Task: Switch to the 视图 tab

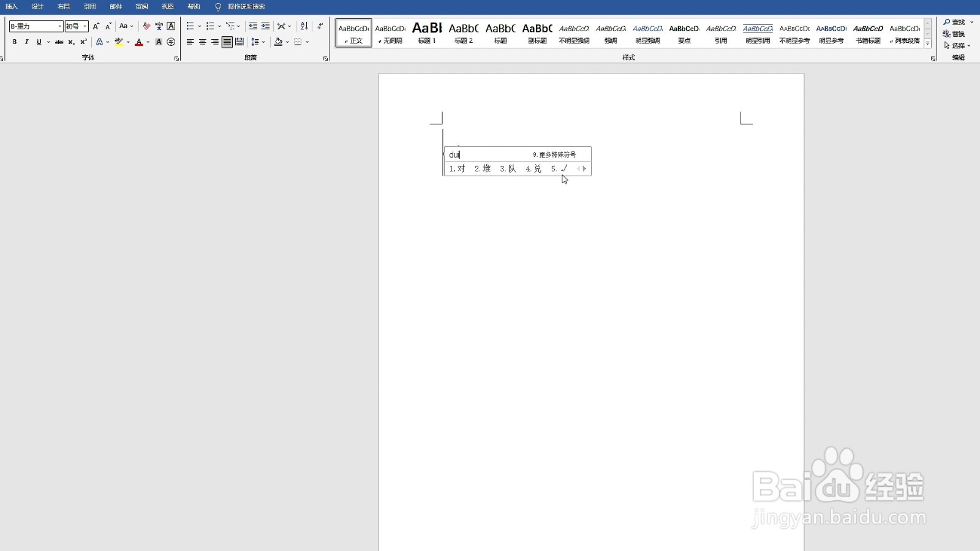Action: (x=168, y=7)
